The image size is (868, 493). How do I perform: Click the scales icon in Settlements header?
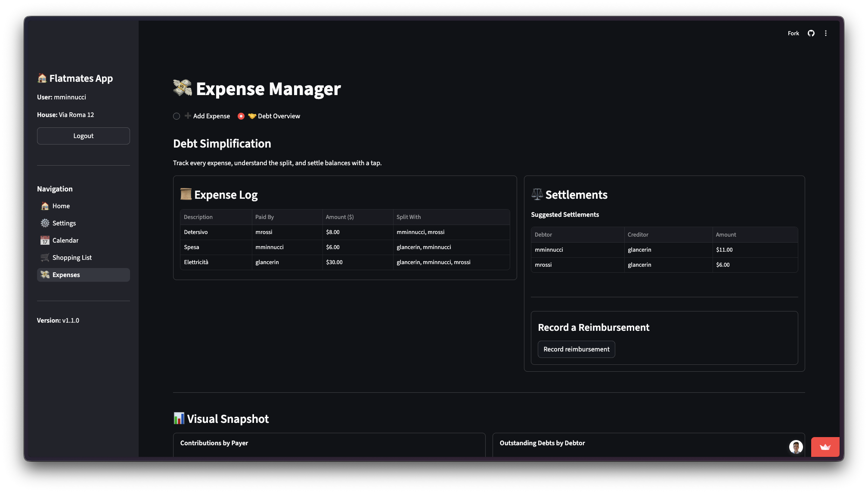click(536, 194)
